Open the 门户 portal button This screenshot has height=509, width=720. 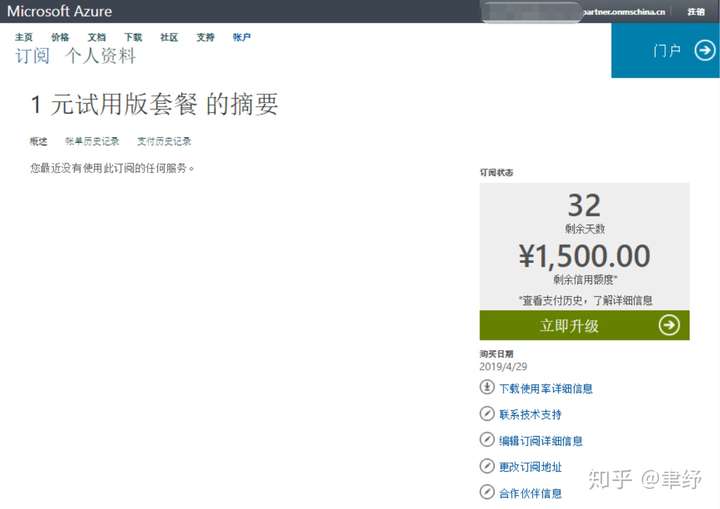point(665,50)
